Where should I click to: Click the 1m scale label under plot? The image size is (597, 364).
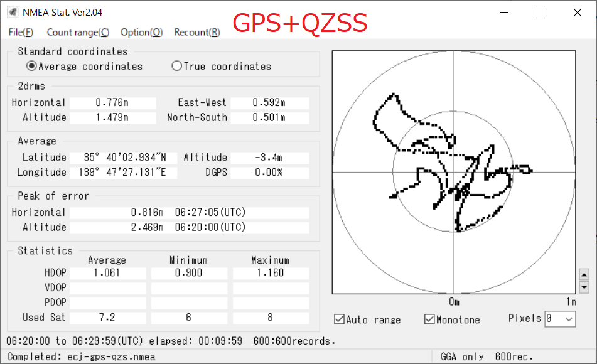(571, 302)
